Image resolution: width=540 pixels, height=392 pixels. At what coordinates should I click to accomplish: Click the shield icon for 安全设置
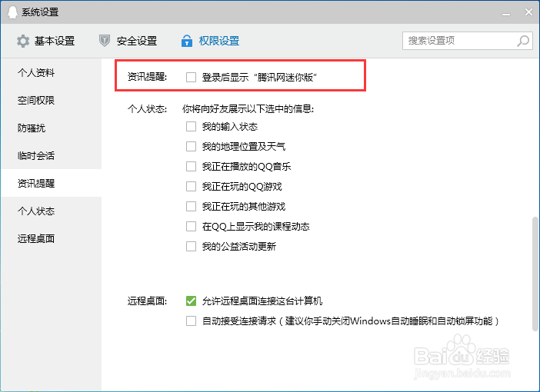click(105, 41)
